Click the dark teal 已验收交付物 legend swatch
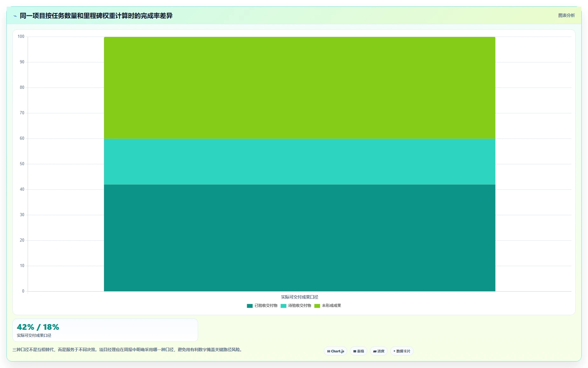588x368 pixels. [x=250, y=306]
